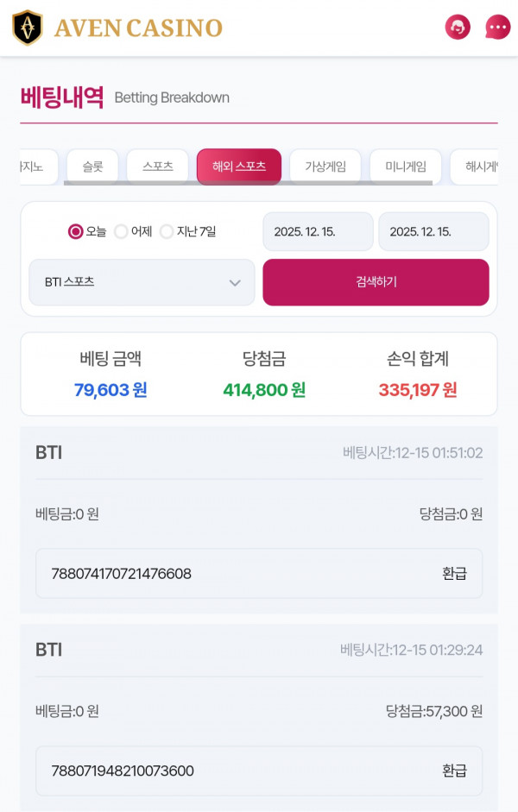This screenshot has width=518, height=812.
Task: Switch to the 슬롯 tab
Action: click(x=92, y=167)
